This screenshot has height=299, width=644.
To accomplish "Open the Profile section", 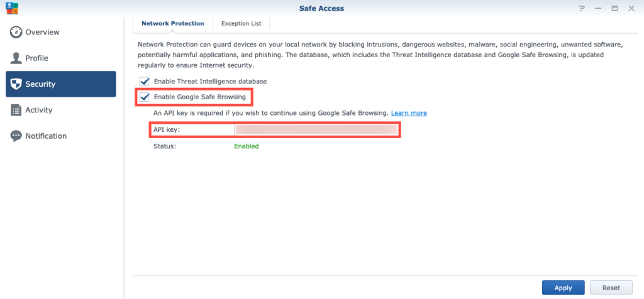I will [x=61, y=58].
